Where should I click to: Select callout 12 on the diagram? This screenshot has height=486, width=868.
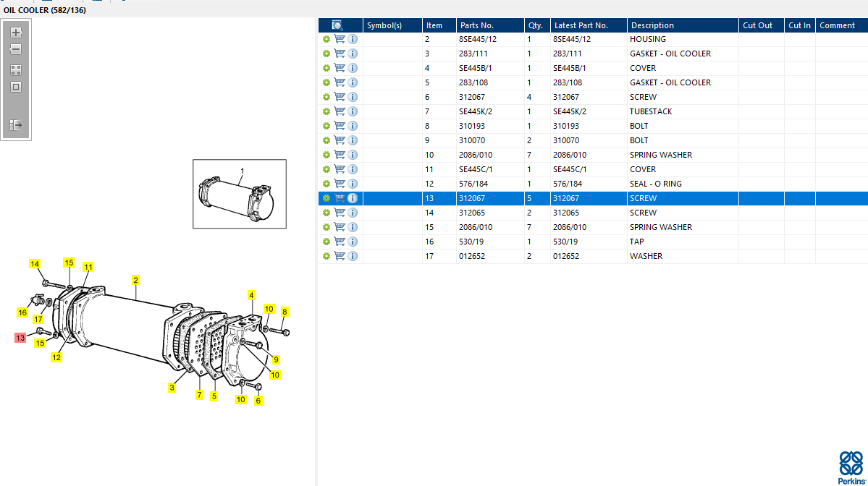point(56,358)
